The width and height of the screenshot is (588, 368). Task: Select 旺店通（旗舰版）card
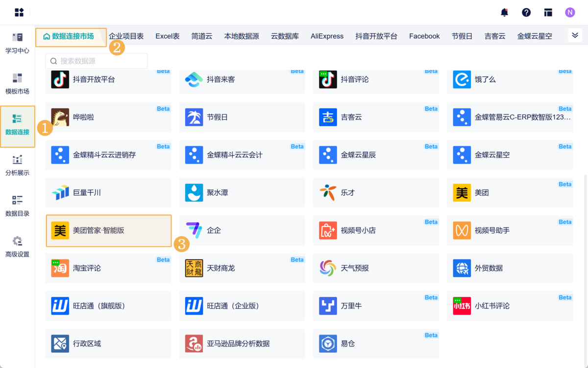[x=108, y=306]
